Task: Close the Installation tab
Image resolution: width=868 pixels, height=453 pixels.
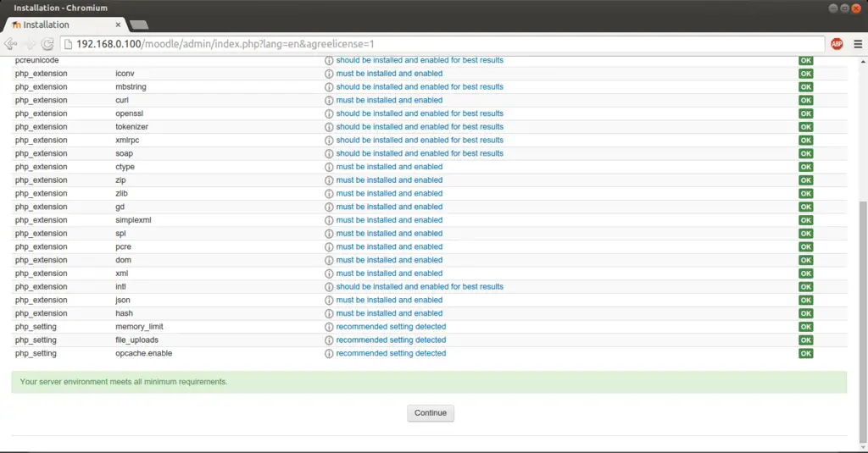Action: (x=118, y=25)
